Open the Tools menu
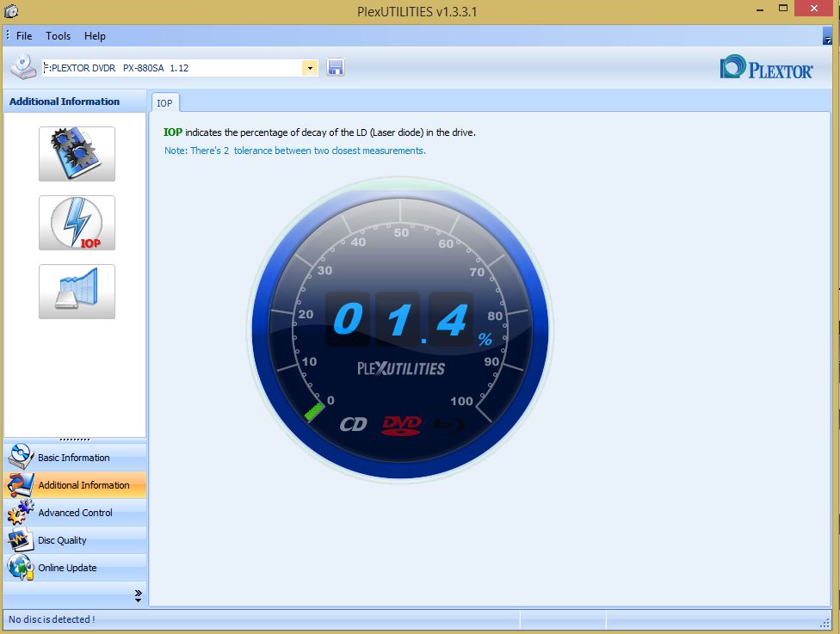This screenshot has height=634, width=840. click(x=58, y=36)
